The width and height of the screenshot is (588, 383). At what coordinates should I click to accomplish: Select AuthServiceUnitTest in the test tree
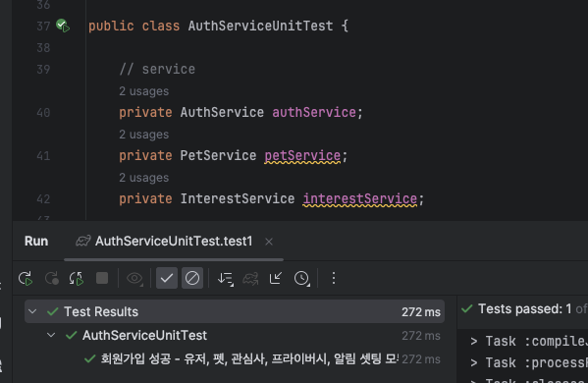(144, 335)
